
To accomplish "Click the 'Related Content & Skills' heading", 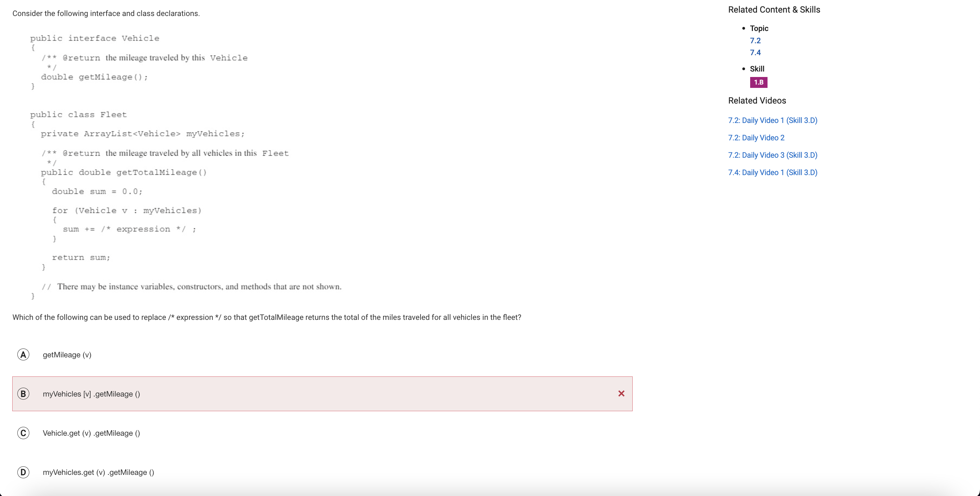I will tap(774, 10).
